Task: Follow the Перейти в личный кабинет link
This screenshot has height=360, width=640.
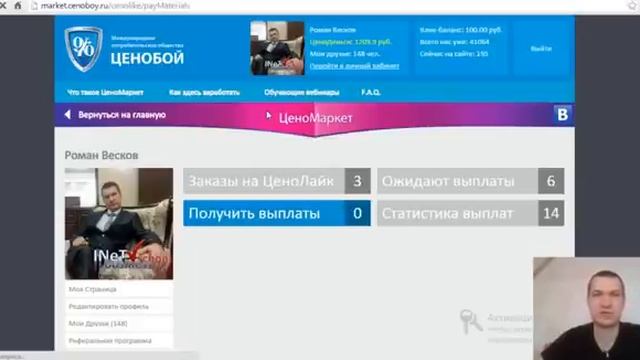Action: pos(354,66)
